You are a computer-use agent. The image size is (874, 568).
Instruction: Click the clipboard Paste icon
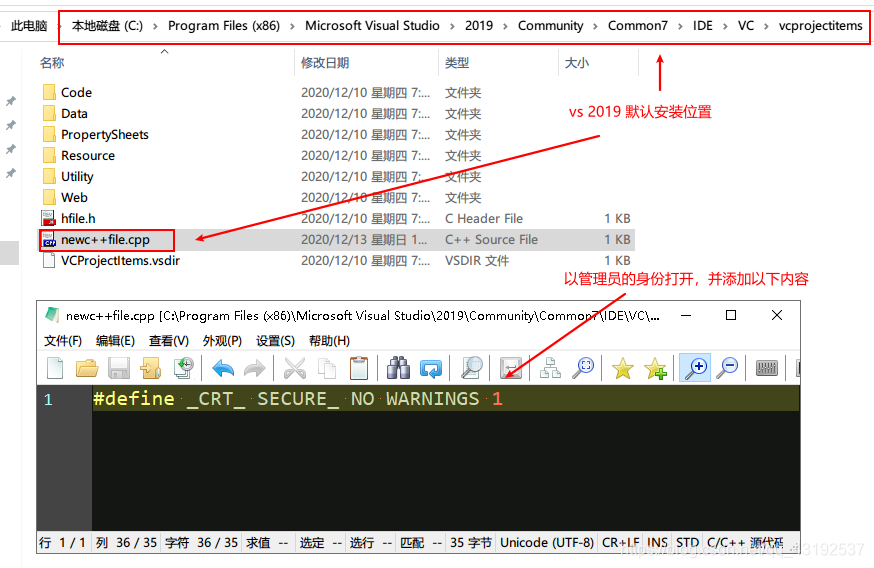(x=359, y=368)
